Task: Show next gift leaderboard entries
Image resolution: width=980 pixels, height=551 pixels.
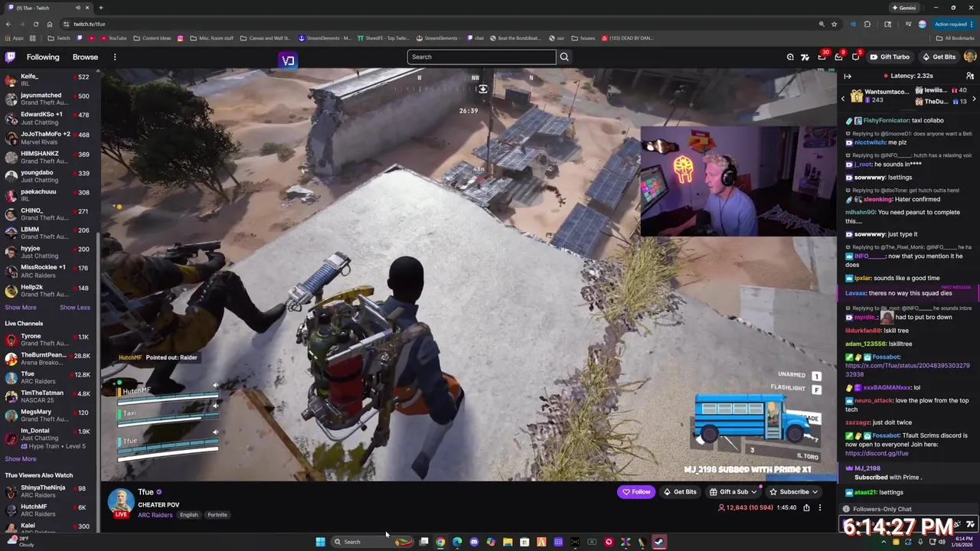Action: [974, 98]
